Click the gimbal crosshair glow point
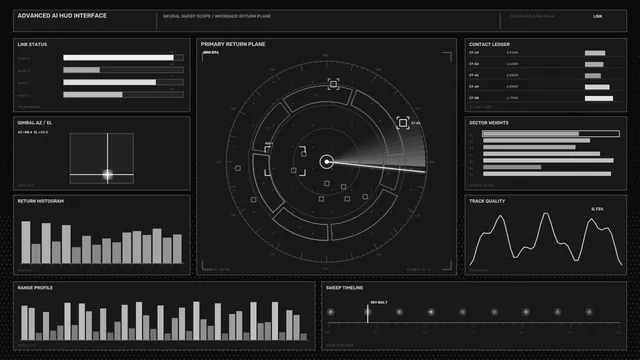This screenshot has width=640, height=360. click(x=107, y=174)
